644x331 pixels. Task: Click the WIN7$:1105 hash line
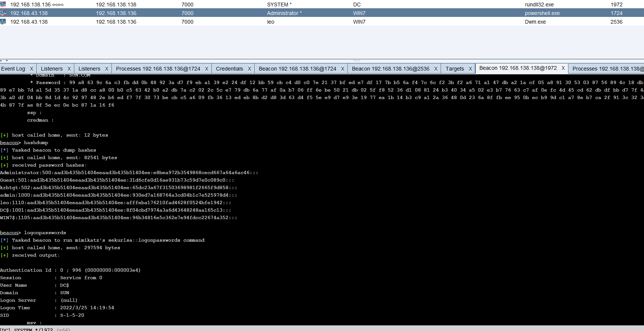point(119,218)
